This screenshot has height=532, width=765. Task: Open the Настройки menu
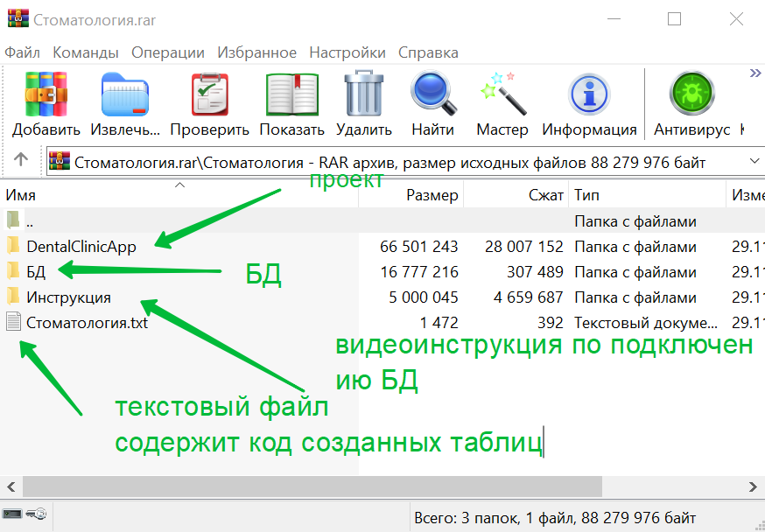tap(347, 52)
